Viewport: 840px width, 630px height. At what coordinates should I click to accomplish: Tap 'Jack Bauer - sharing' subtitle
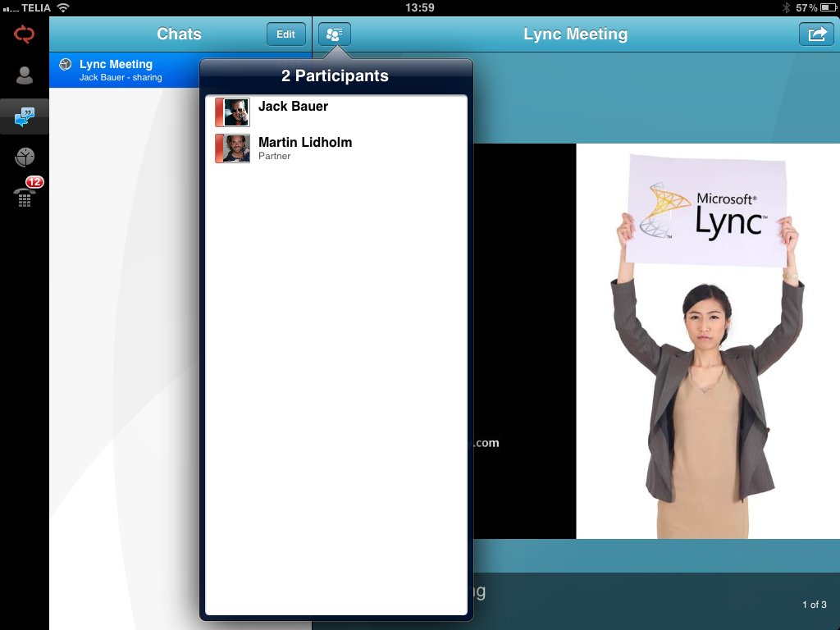(121, 77)
